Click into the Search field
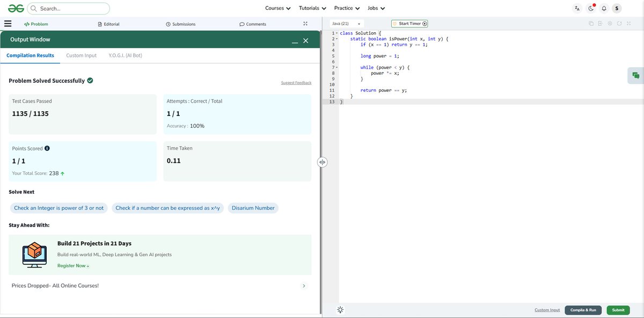This screenshot has width=644, height=318. coord(68,9)
